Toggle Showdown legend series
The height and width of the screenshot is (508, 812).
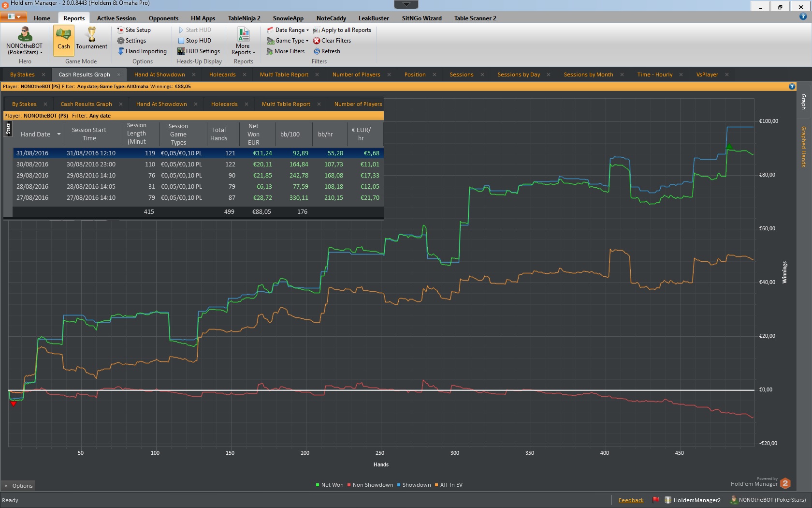414,485
